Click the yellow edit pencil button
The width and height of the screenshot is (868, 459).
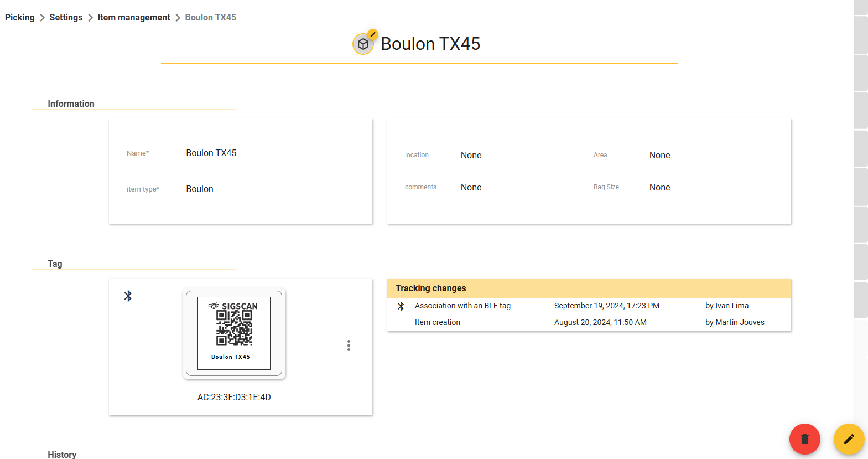pos(849,439)
